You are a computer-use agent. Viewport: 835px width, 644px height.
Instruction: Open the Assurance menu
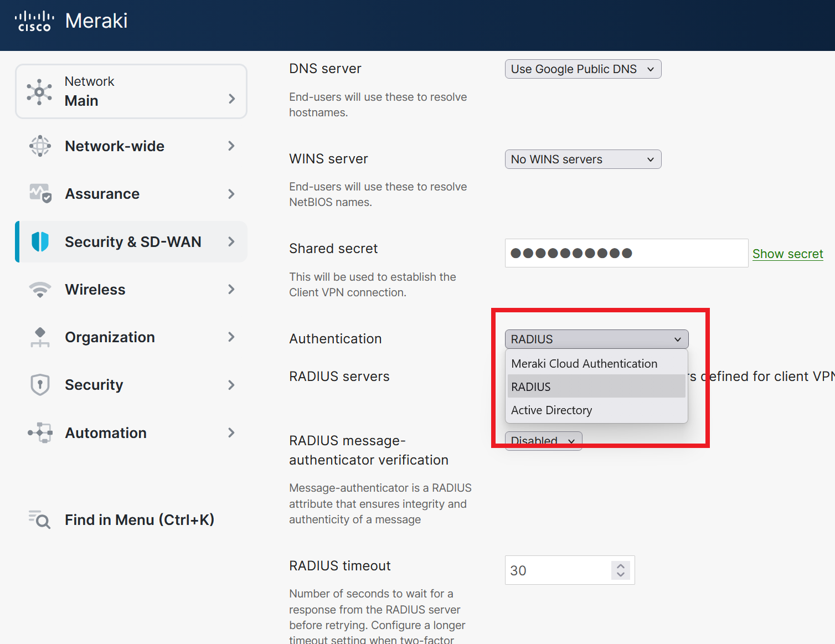(131, 194)
